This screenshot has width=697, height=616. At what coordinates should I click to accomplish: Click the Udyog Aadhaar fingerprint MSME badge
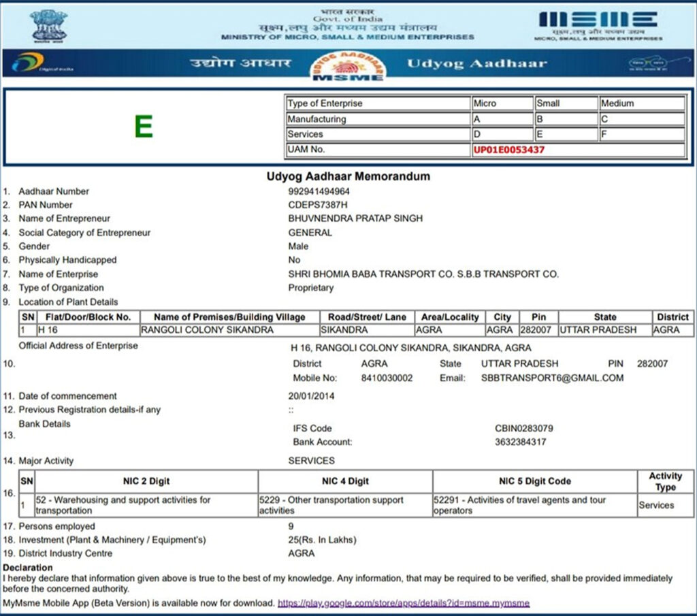click(348, 66)
